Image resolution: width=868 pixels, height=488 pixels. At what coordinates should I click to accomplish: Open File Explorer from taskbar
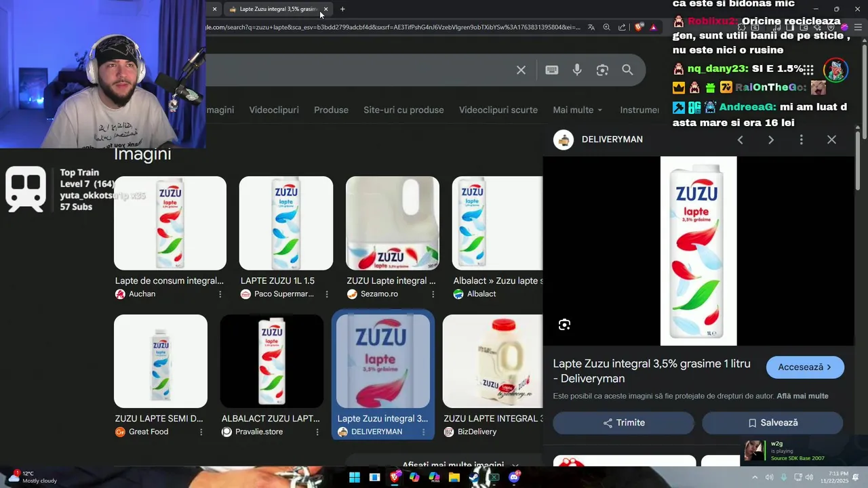click(454, 477)
